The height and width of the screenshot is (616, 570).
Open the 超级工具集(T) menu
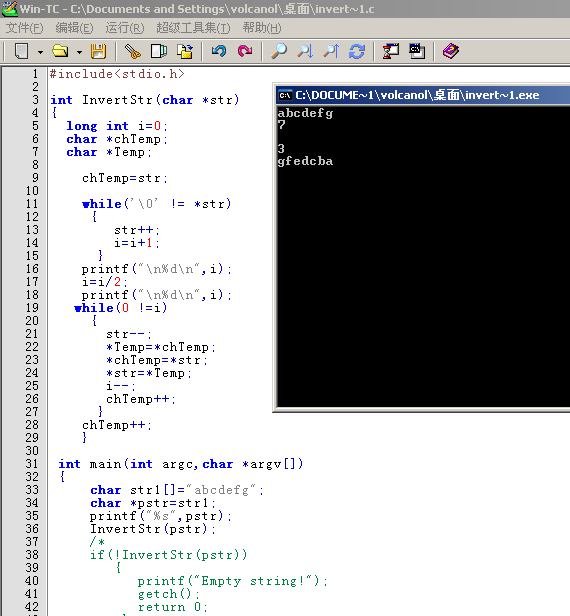[193, 28]
